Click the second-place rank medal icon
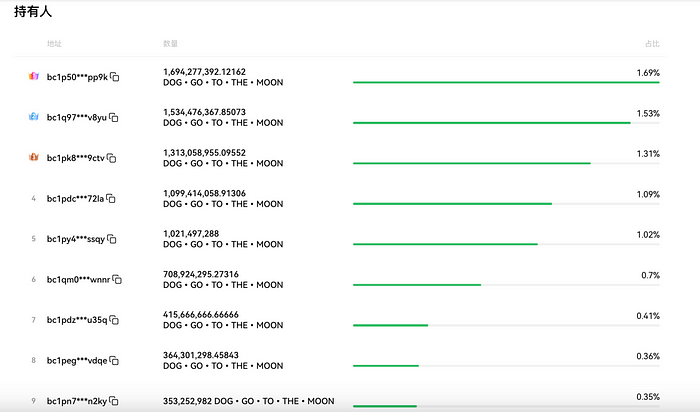 [x=33, y=117]
